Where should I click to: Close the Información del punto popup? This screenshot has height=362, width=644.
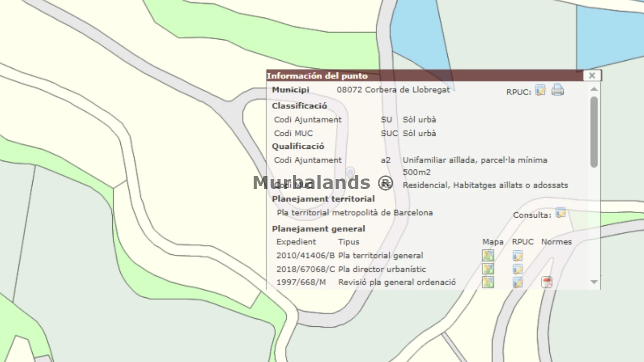592,75
